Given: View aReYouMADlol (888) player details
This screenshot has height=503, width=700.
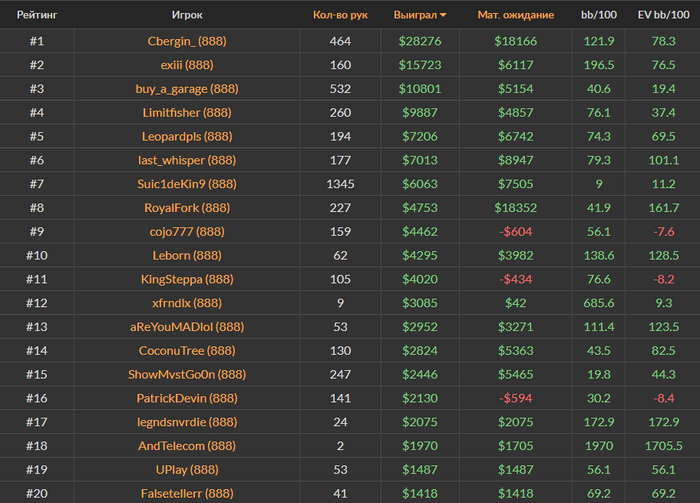Looking at the screenshot, I should 186,327.
